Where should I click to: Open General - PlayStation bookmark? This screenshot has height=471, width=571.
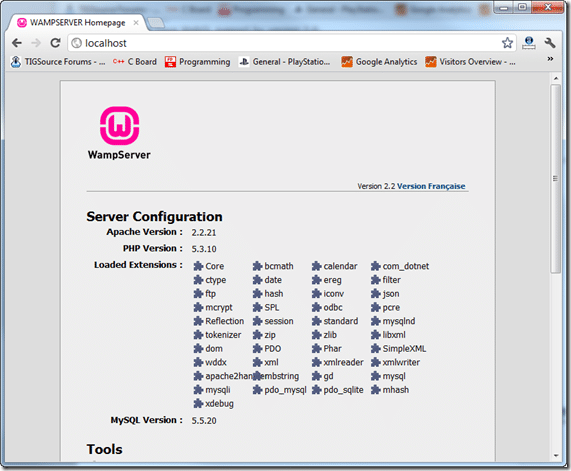(284, 62)
